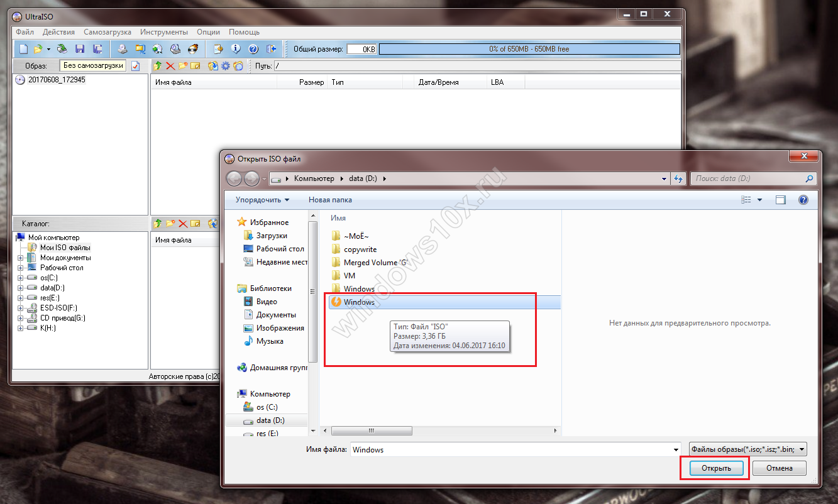Image resolution: width=838 pixels, height=504 pixels.
Task: Click the notepad properties icon before Info
Action: point(218,48)
